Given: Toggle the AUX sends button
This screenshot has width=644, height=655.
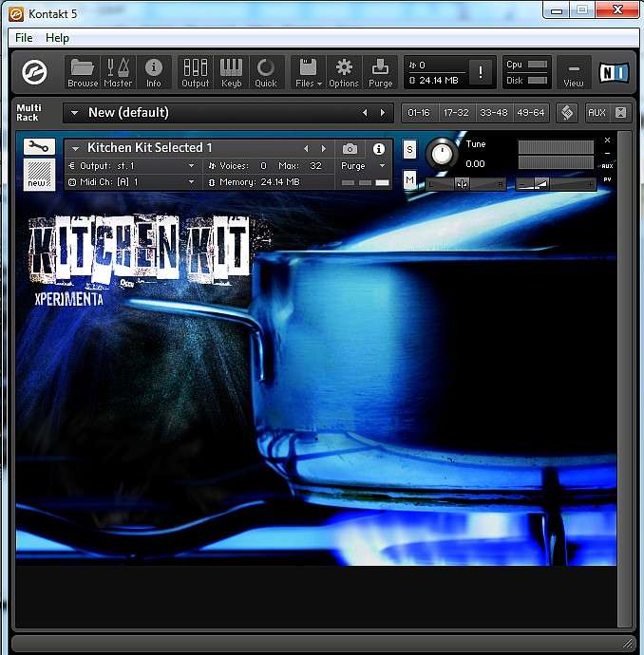Looking at the screenshot, I should click(x=597, y=113).
